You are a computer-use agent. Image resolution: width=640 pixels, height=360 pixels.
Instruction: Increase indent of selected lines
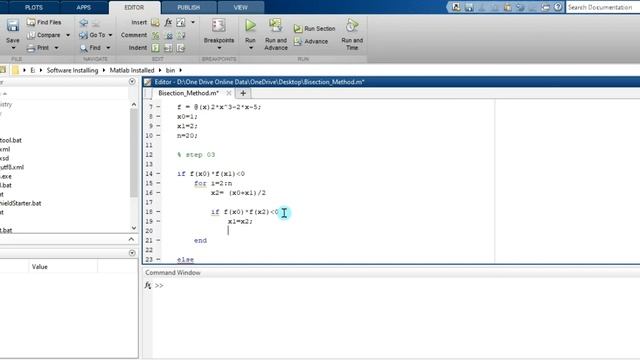[168, 48]
